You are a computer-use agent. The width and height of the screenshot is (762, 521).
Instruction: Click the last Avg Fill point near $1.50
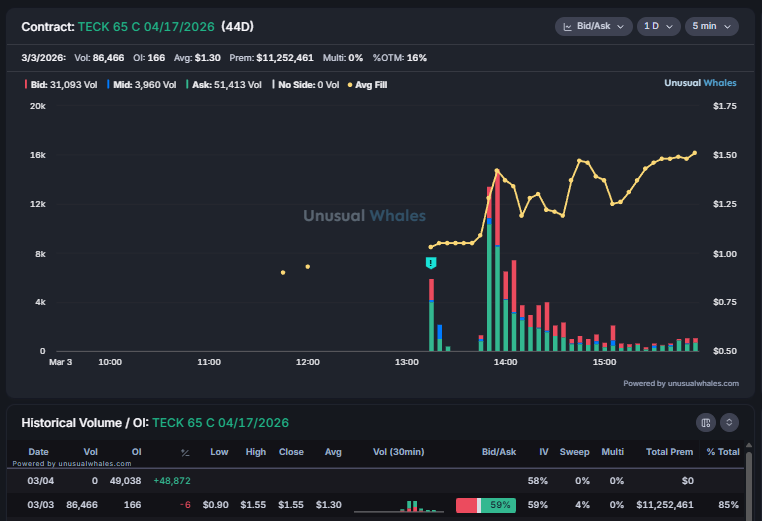click(x=694, y=153)
